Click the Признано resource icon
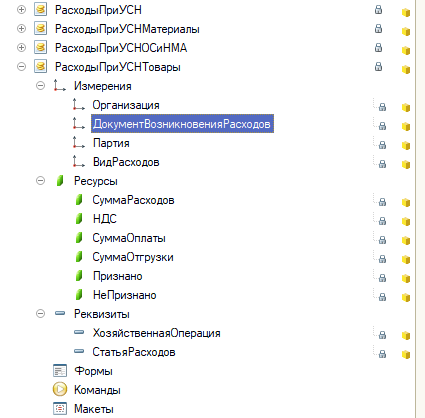 coord(79,276)
